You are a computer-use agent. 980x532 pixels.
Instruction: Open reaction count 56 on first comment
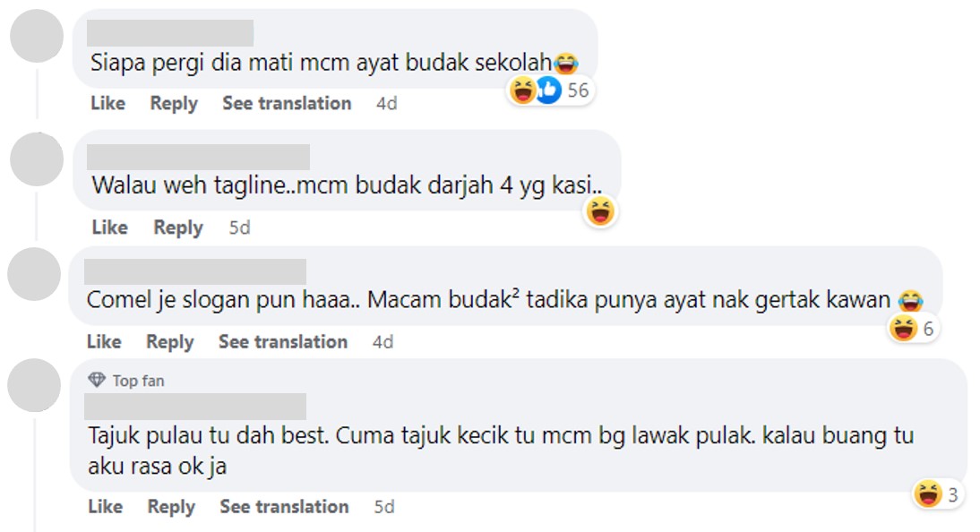tap(578, 90)
